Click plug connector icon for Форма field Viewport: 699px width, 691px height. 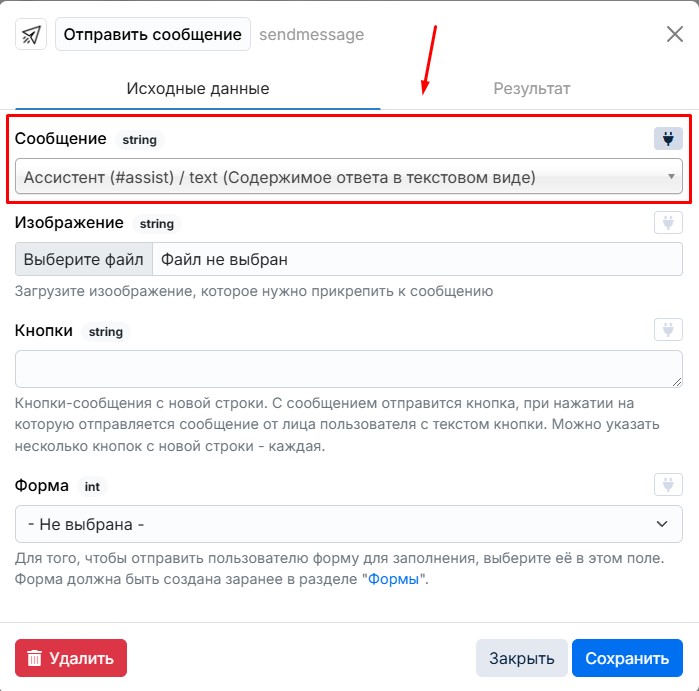668,485
